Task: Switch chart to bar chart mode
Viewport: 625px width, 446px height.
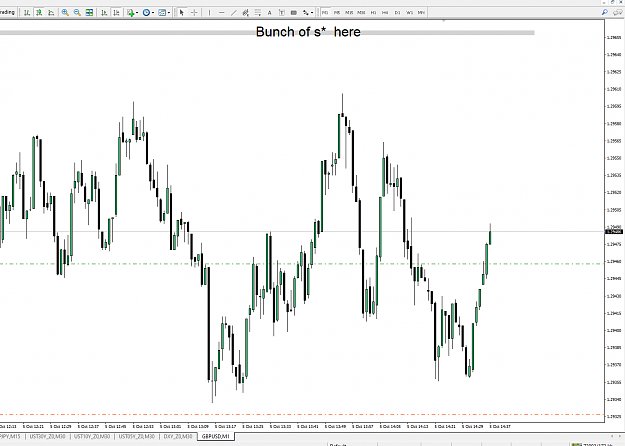Action: 27,13
